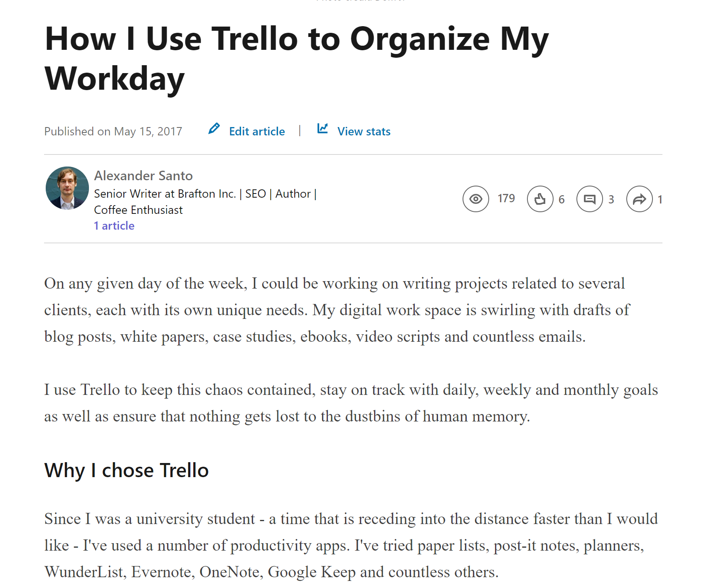
Task: Click the paragraph starting "I use Trello"
Action: [x=351, y=403]
